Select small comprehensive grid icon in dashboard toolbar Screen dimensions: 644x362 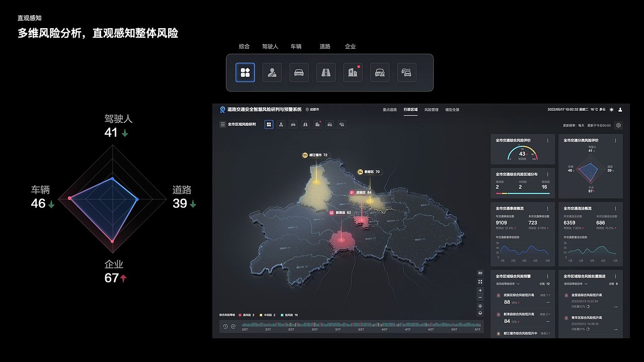pyautogui.click(x=269, y=124)
